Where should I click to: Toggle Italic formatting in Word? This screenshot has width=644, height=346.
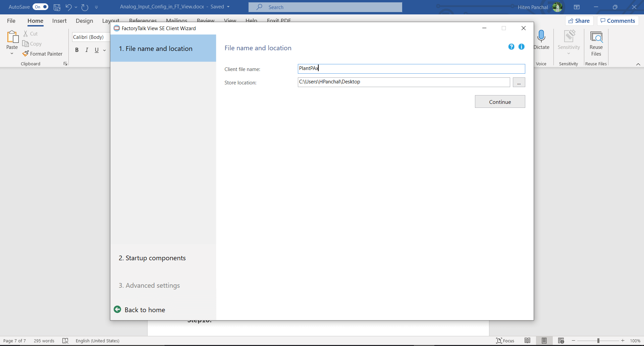click(87, 50)
